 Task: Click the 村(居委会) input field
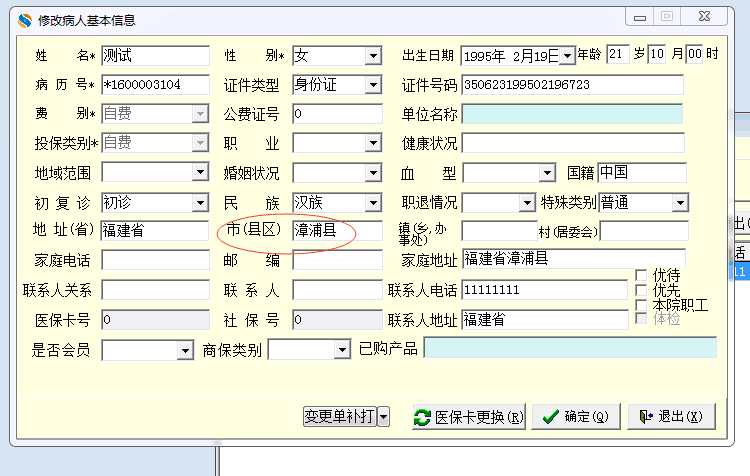tap(644, 231)
